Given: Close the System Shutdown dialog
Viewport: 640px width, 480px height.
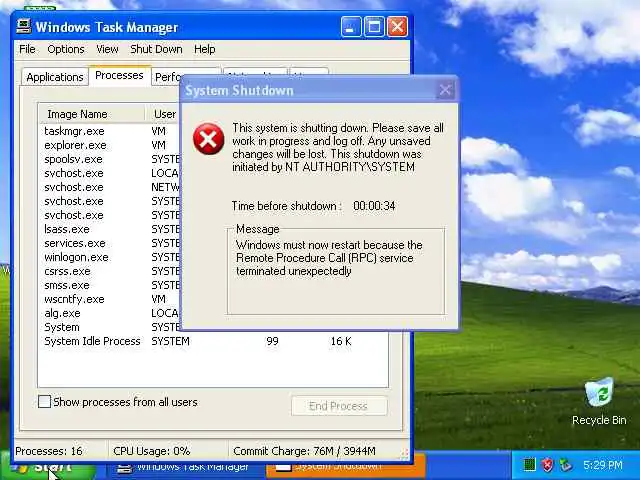Looking at the screenshot, I should click(444, 89).
